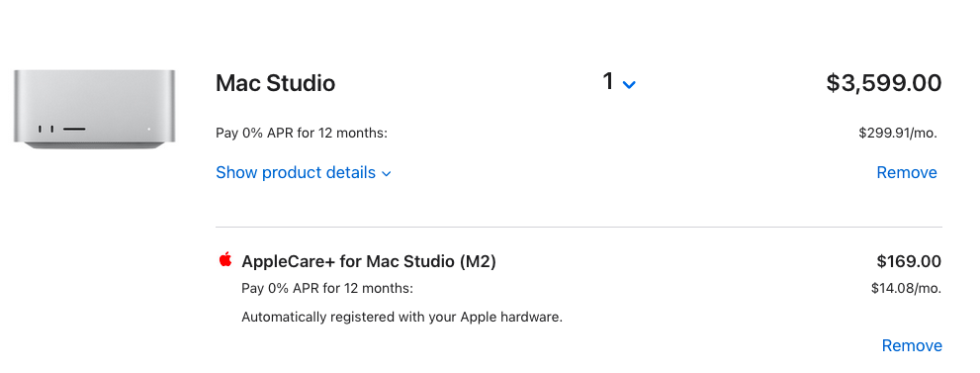This screenshot has height=373, width=980.
Task: Click AppleCare+ 'Pay 0% APR for 12 months:' text
Action: click(x=327, y=289)
